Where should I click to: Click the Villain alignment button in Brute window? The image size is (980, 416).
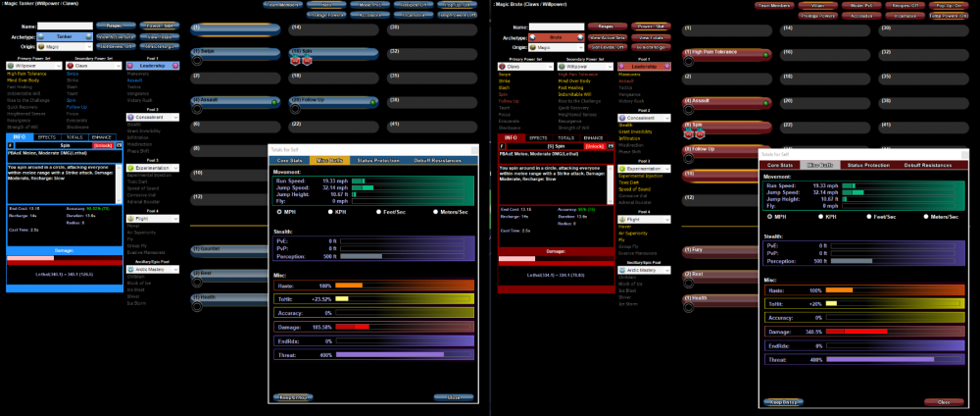818,6
